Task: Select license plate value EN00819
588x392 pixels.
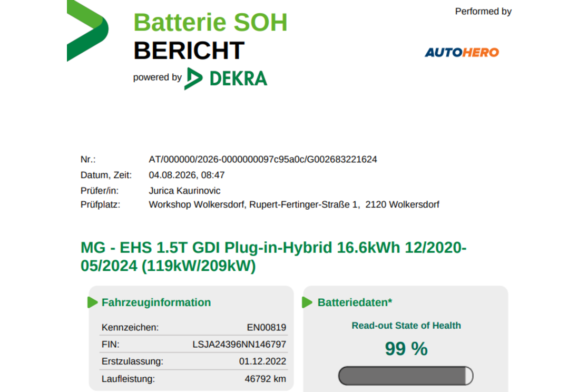Action: [267, 328]
